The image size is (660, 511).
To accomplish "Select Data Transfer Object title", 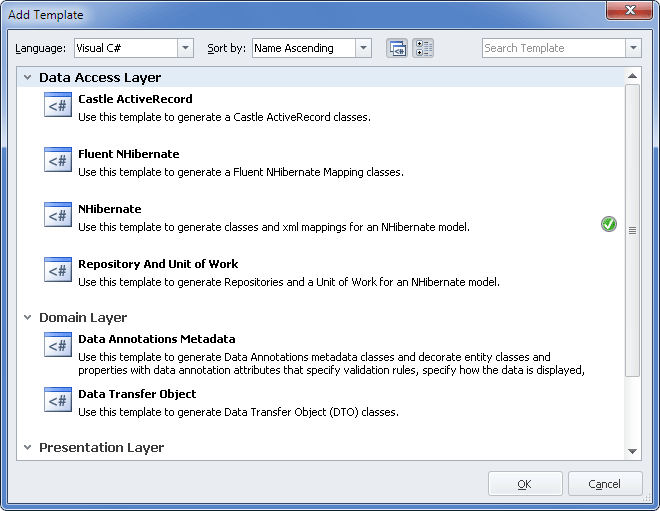I will (x=137, y=394).
